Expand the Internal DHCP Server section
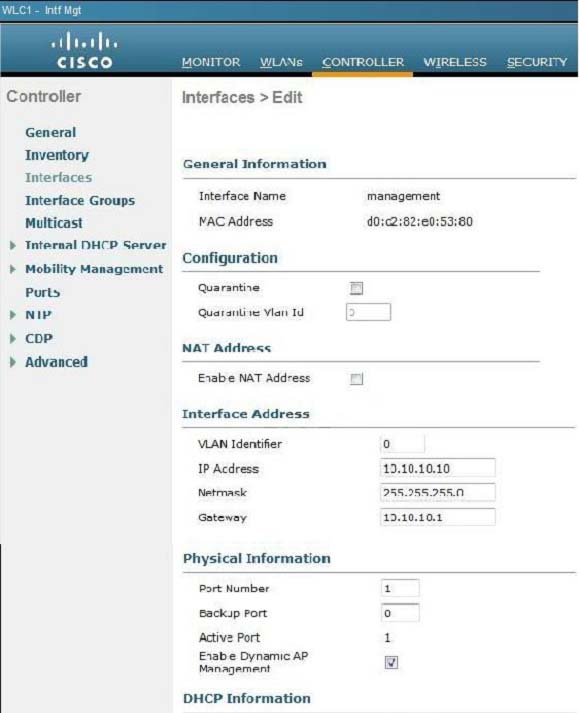This screenshot has height=713, width=579. (x=13, y=246)
